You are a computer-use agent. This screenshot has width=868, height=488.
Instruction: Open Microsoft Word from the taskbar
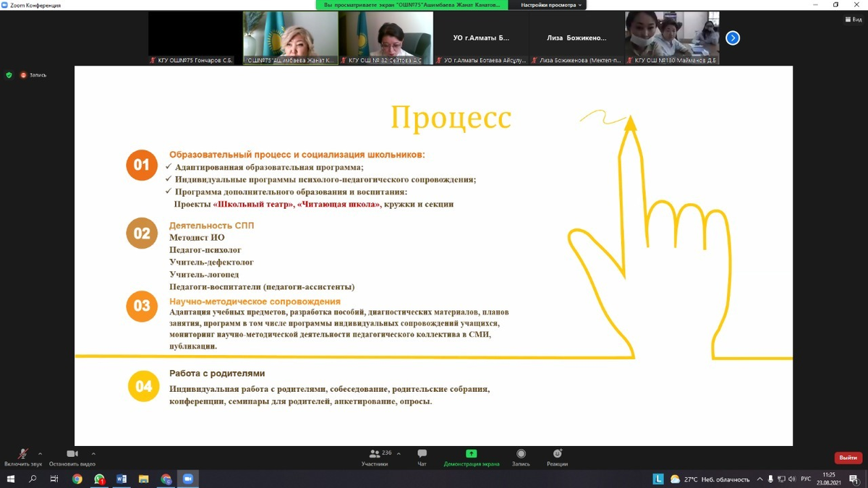pos(122,479)
